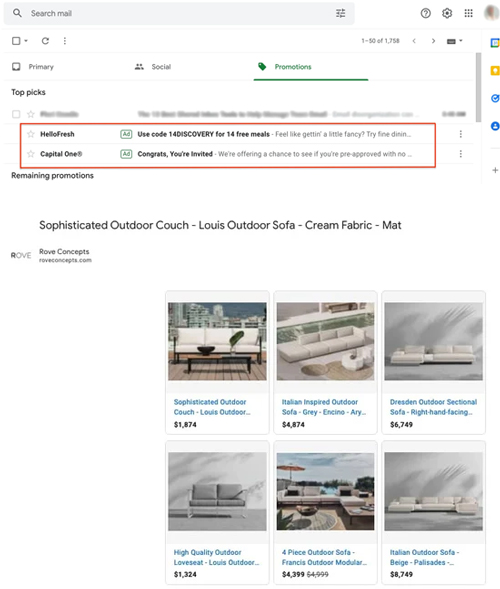The width and height of the screenshot is (500, 589).
Task: Open Italian Inspired Outdoor Sofa link
Action: coord(324,407)
